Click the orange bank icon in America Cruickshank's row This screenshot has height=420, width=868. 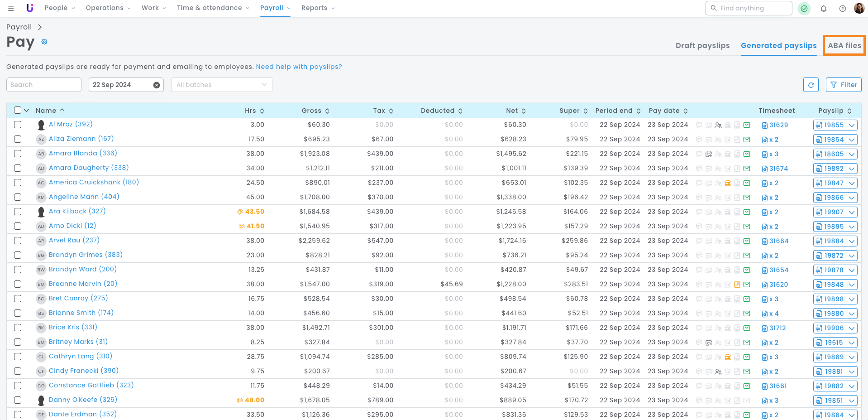pyautogui.click(x=728, y=183)
